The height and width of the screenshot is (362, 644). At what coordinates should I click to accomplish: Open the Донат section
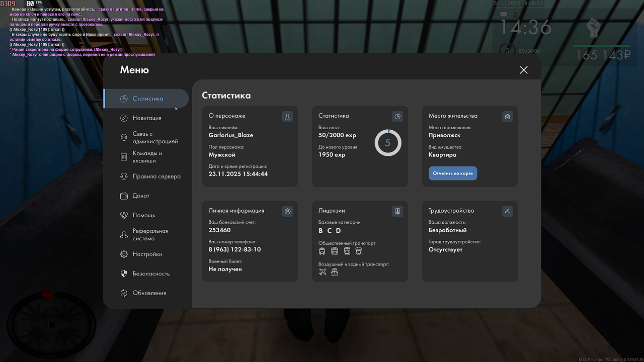(x=146, y=196)
